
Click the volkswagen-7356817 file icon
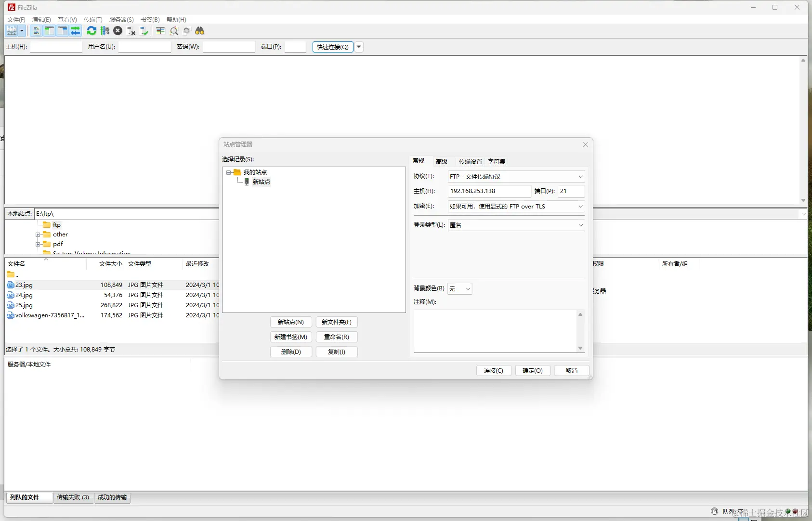(11, 315)
